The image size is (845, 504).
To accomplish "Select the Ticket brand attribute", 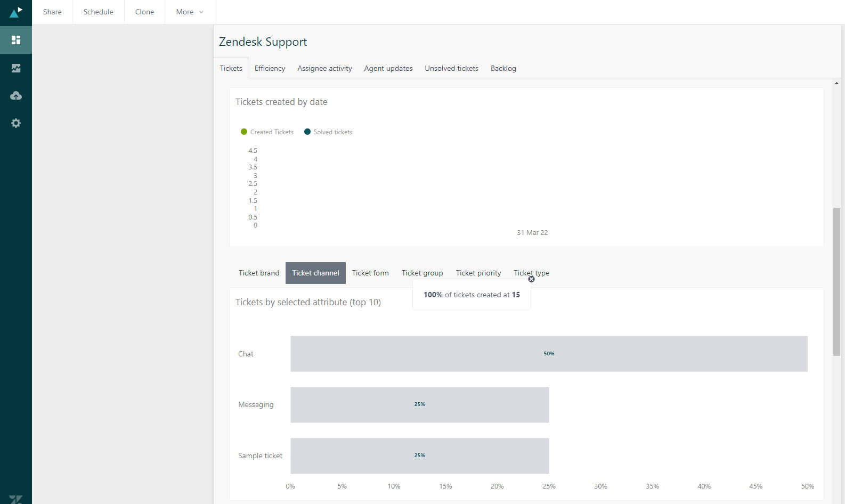I will click(259, 273).
